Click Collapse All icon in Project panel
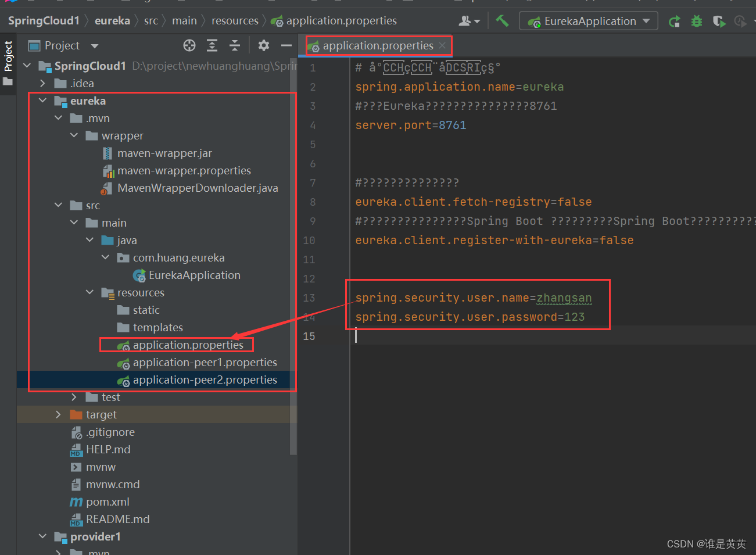Viewport: 756px width, 555px height. 235,45
